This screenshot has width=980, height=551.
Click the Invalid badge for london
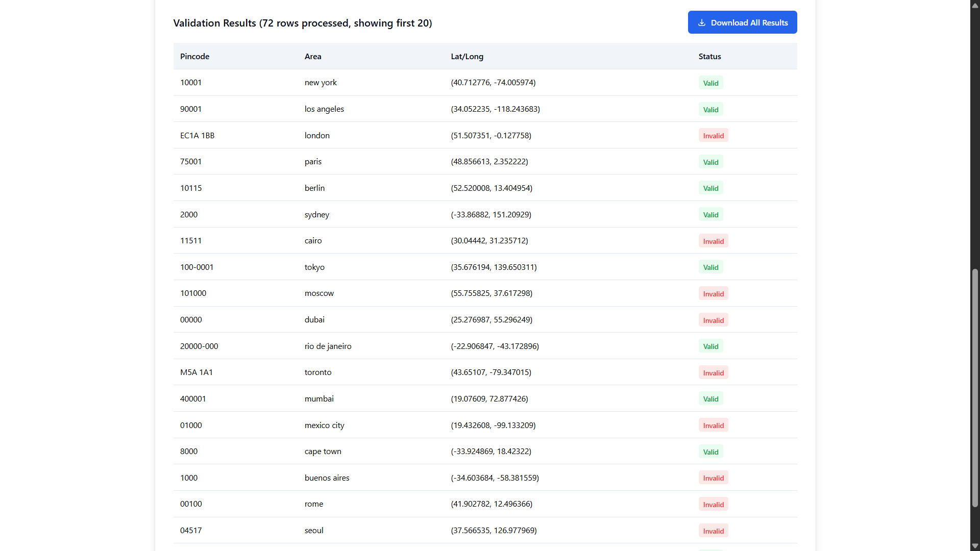click(x=713, y=136)
